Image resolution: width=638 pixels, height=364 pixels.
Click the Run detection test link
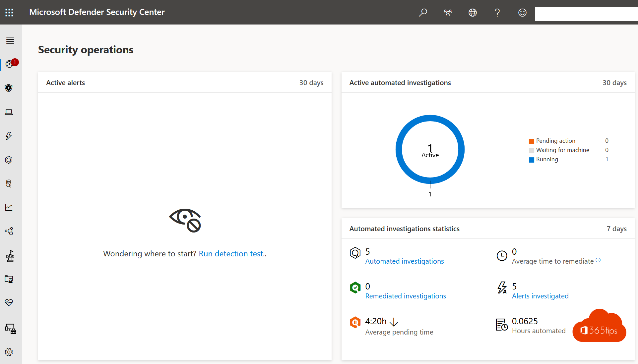point(232,253)
